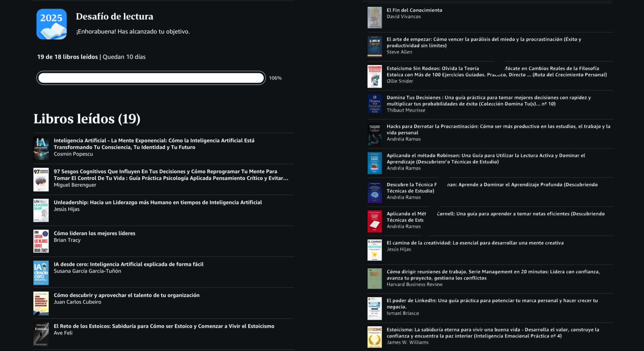Screen dimensions: 644x351
Task: Open El Fin del Conocimiento title
Action: pos(414,10)
